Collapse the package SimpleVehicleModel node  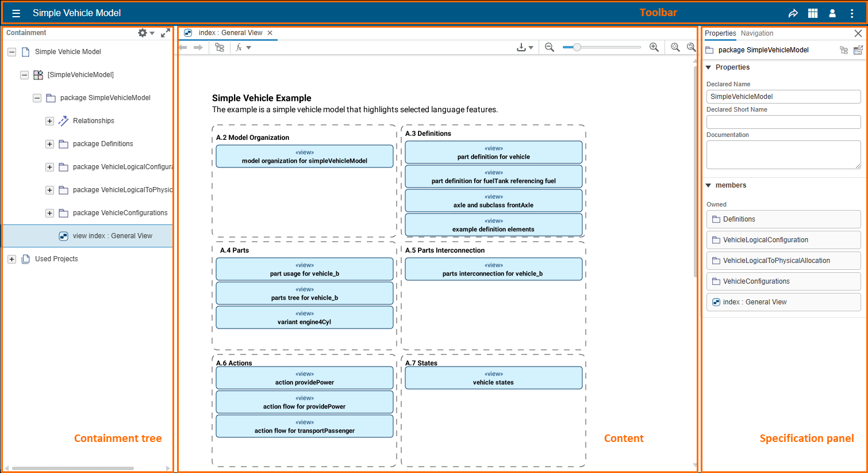37,98
